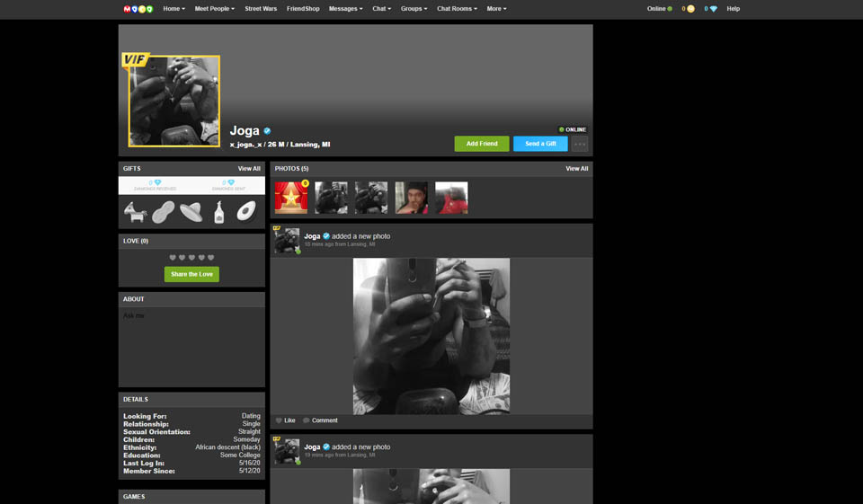Select the sombrero gift icon

pyautogui.click(x=191, y=212)
